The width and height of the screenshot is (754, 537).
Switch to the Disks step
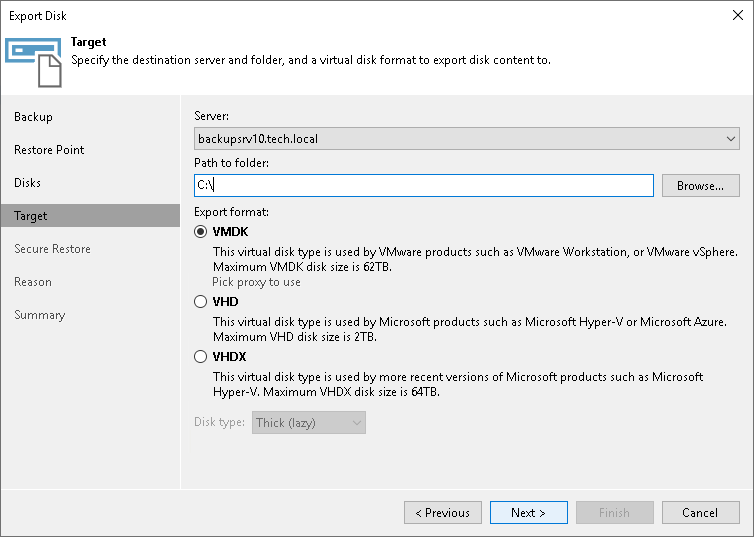coord(27,183)
